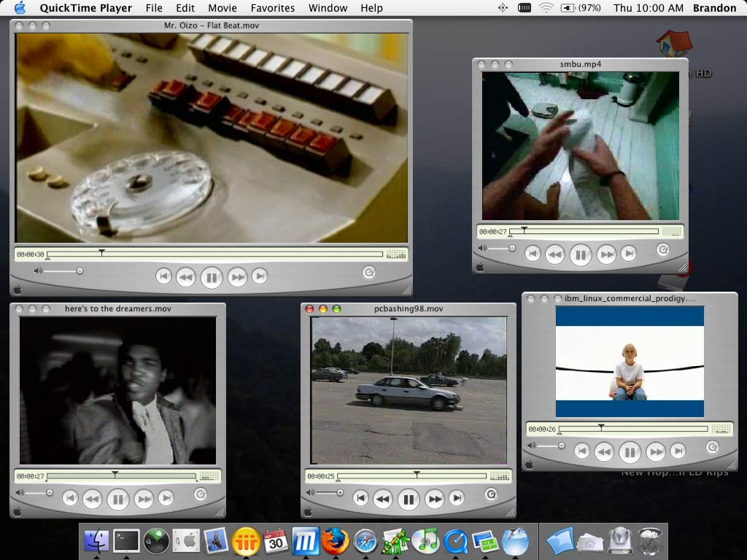Rewind the Mr. Oizo Flat Beat movie
Image resolution: width=747 pixels, height=560 pixels.
point(186,276)
